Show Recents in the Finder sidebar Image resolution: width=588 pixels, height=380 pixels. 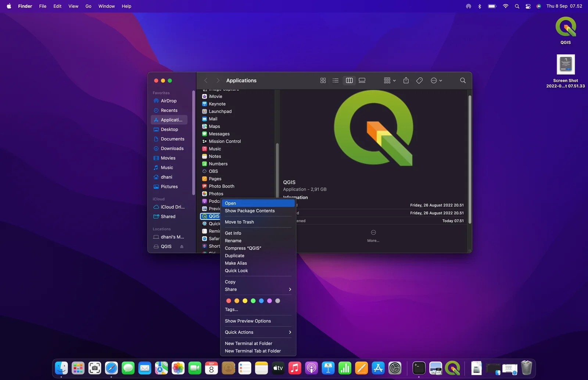click(x=169, y=110)
